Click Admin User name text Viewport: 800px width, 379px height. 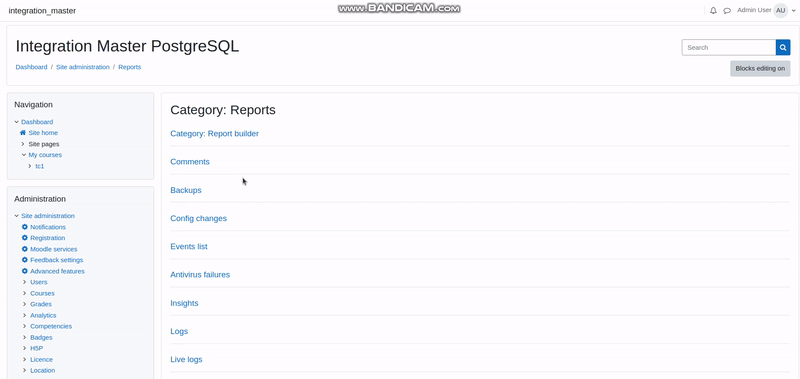(754, 10)
